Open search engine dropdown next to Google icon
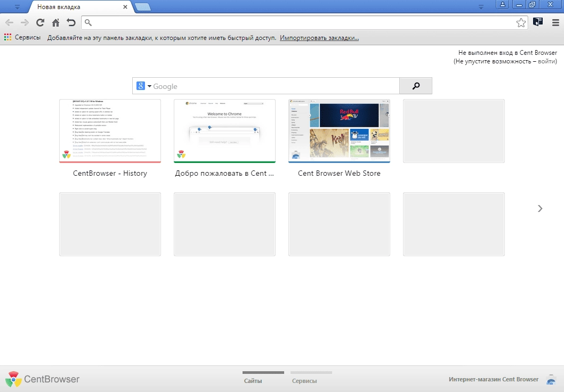The width and height of the screenshot is (564, 392). (x=149, y=86)
